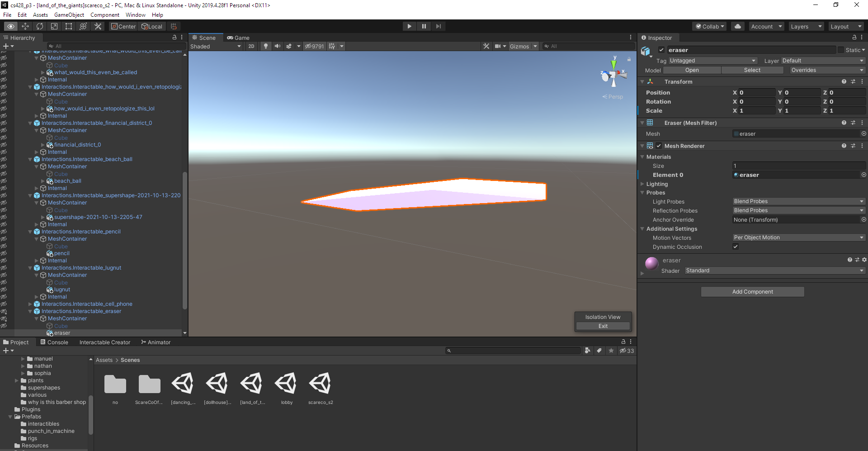868x451 pixels.
Task: Toggle grid snapping icon in toolbar
Action: 174,26
